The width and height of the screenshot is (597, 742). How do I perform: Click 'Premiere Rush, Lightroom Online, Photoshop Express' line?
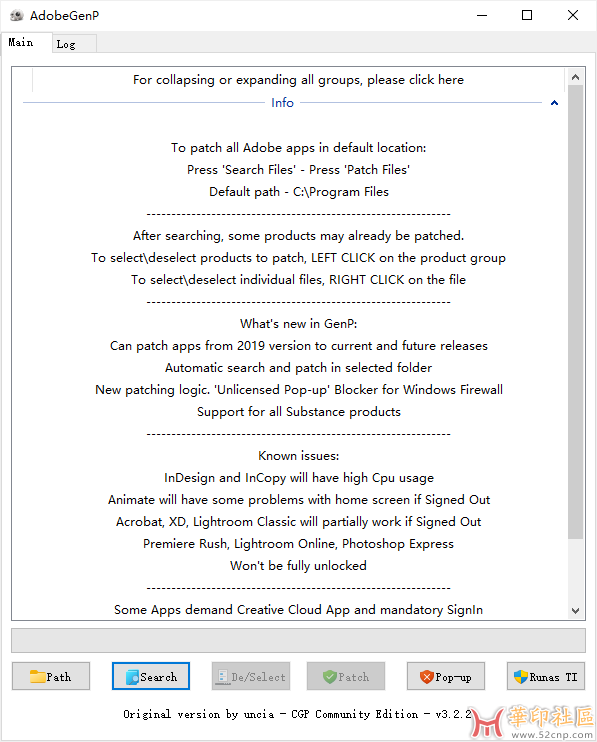click(298, 544)
